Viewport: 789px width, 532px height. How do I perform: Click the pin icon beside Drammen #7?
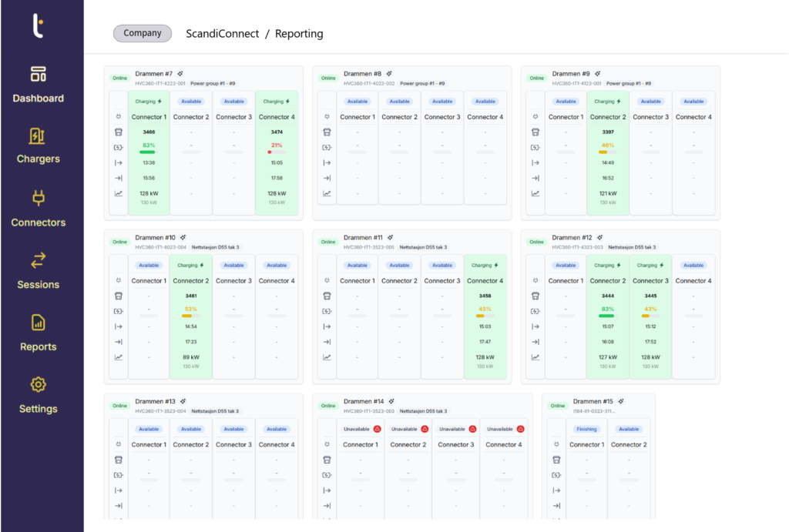pos(180,74)
